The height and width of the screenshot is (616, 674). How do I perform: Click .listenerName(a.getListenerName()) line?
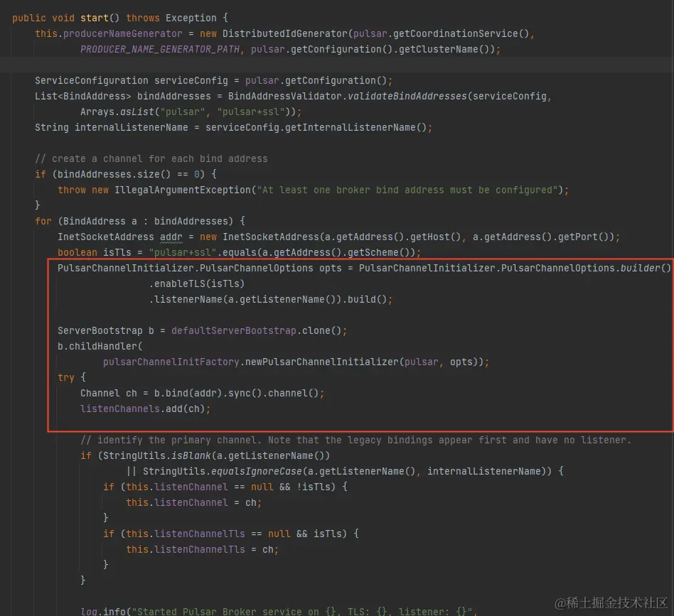coord(270,300)
